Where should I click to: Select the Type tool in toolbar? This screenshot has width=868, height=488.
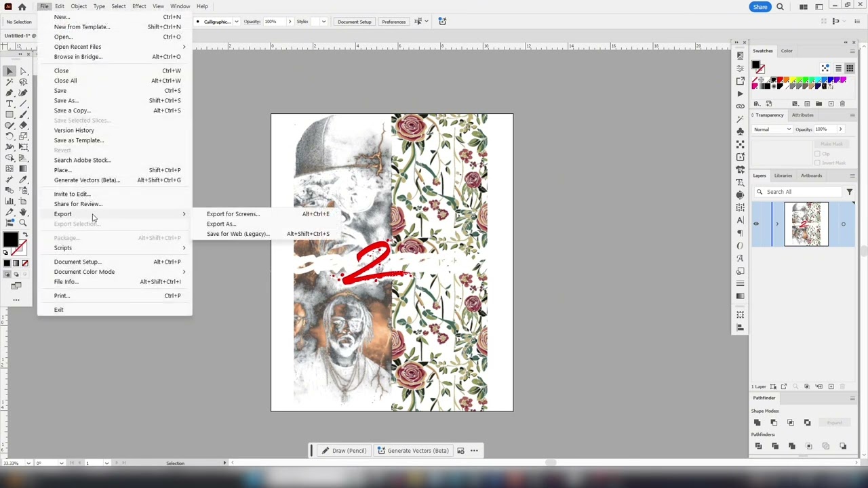click(x=9, y=104)
